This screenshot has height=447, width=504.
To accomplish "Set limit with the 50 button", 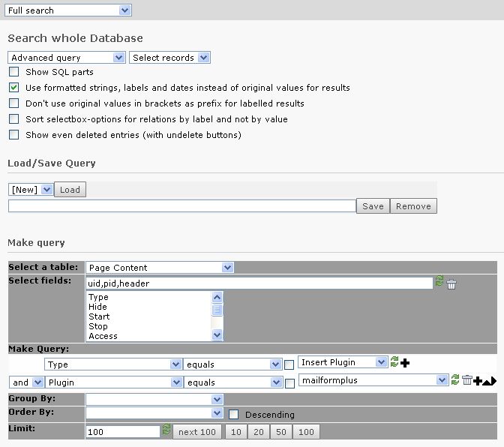I will click(x=281, y=432).
